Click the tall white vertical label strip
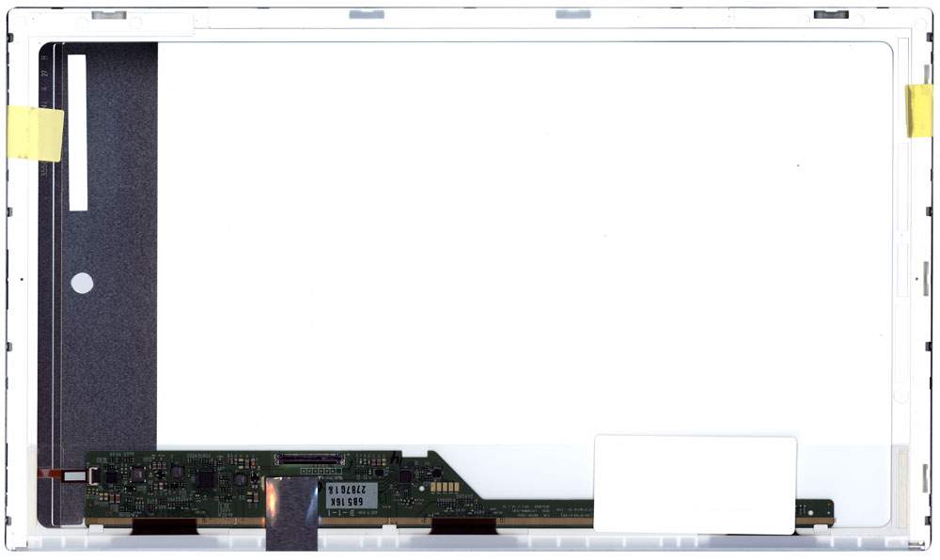This screenshot has width=940, height=560. click(77, 132)
